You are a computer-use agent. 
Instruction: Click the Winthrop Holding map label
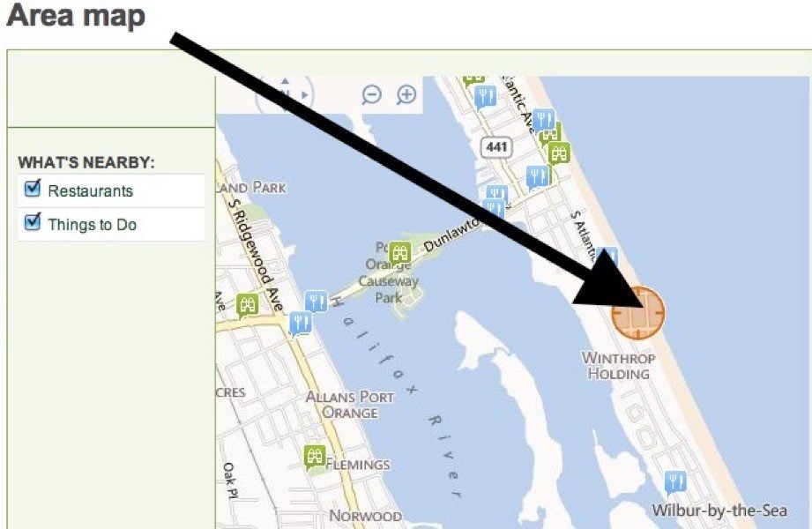point(618,366)
